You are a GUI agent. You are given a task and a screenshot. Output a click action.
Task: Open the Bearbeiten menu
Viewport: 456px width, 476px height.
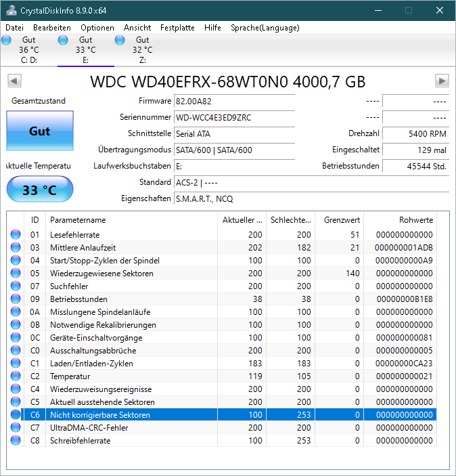tap(52, 28)
